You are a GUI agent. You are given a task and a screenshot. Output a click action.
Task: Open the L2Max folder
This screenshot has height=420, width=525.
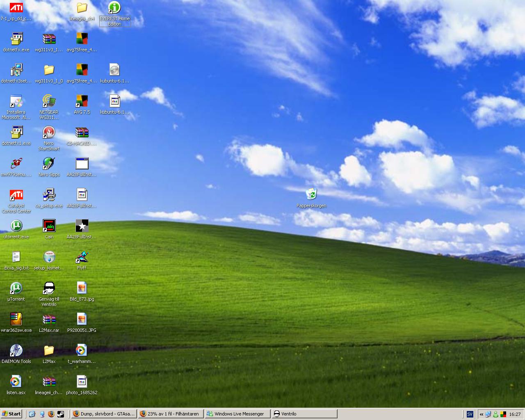coord(49,354)
